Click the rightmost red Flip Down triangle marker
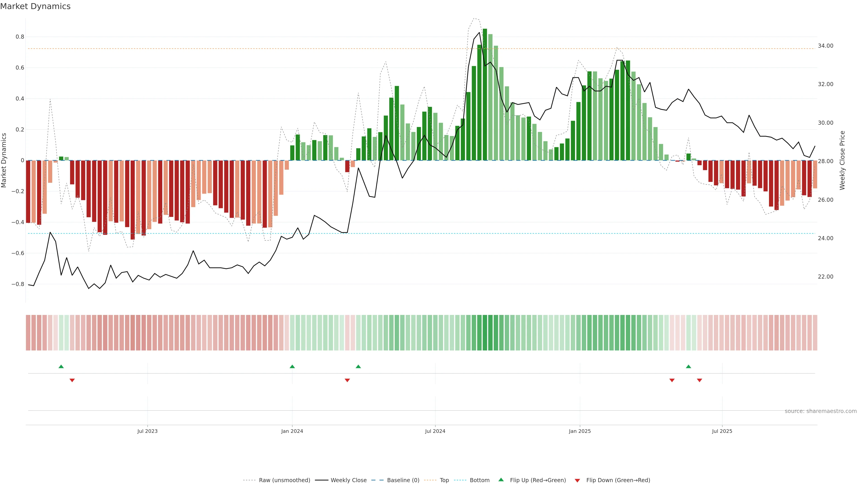 click(x=700, y=380)
